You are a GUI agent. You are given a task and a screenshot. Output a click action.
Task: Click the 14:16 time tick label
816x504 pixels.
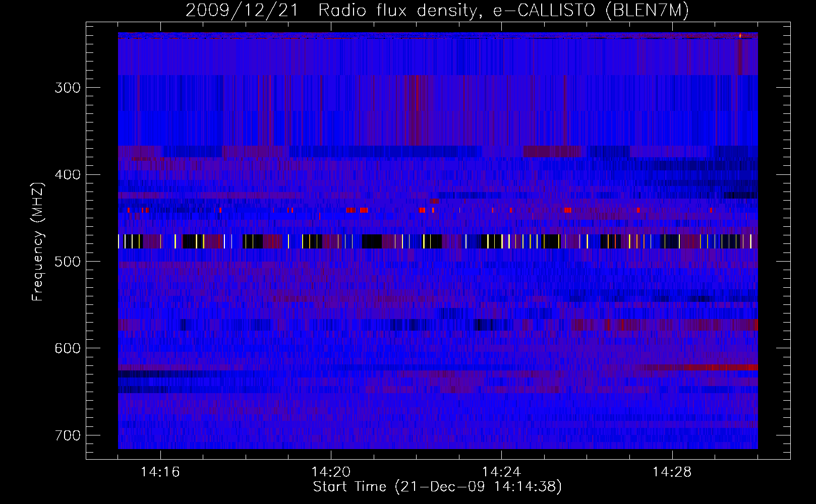(160, 472)
